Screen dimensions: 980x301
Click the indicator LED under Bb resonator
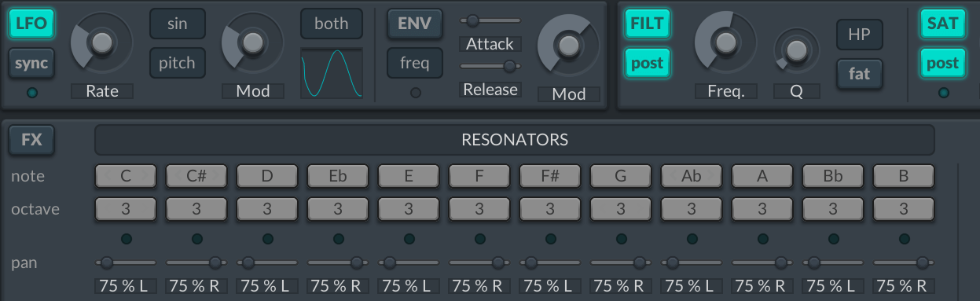833,239
